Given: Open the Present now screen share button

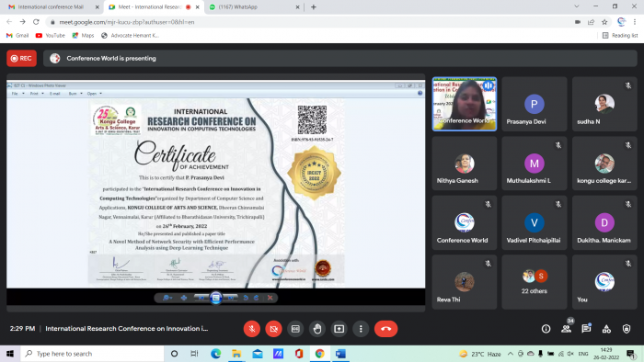Looking at the screenshot, I should click(x=339, y=329).
